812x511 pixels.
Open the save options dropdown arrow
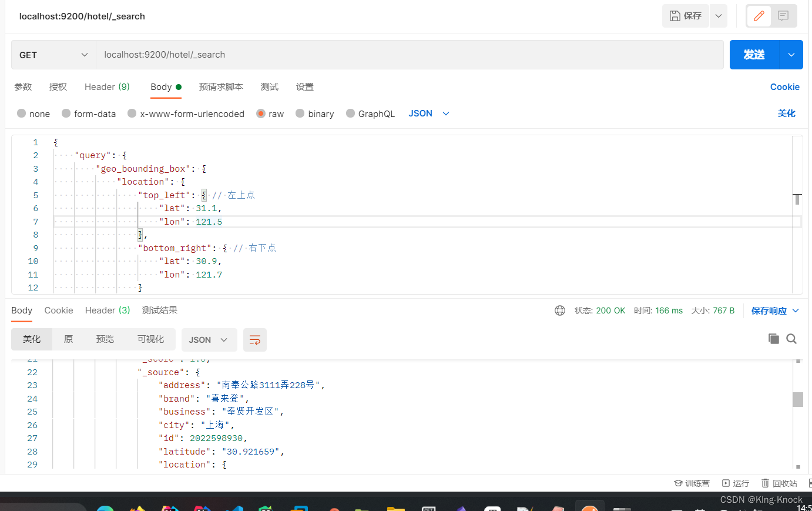pos(719,16)
